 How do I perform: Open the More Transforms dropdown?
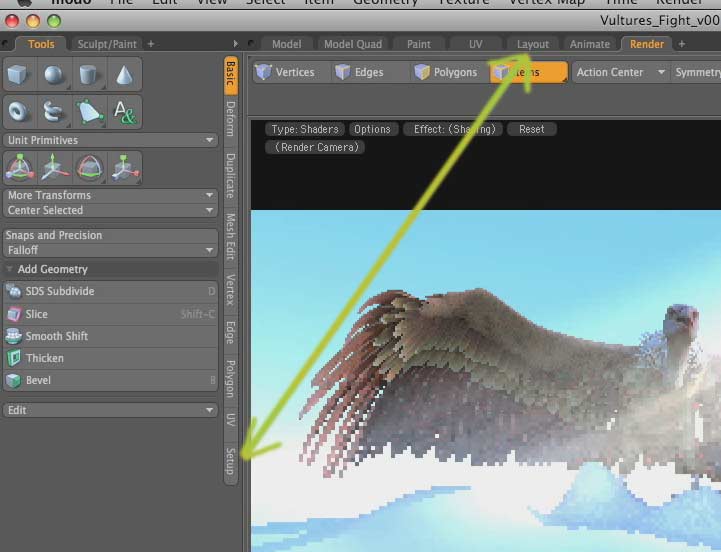point(110,195)
